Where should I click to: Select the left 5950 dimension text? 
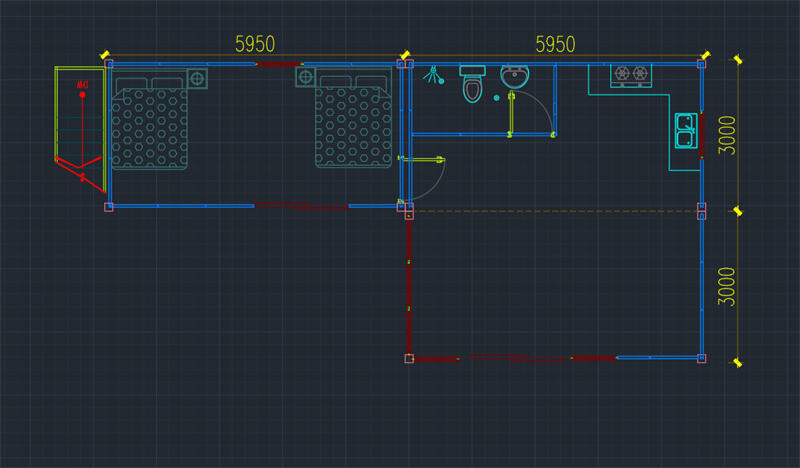(x=255, y=44)
